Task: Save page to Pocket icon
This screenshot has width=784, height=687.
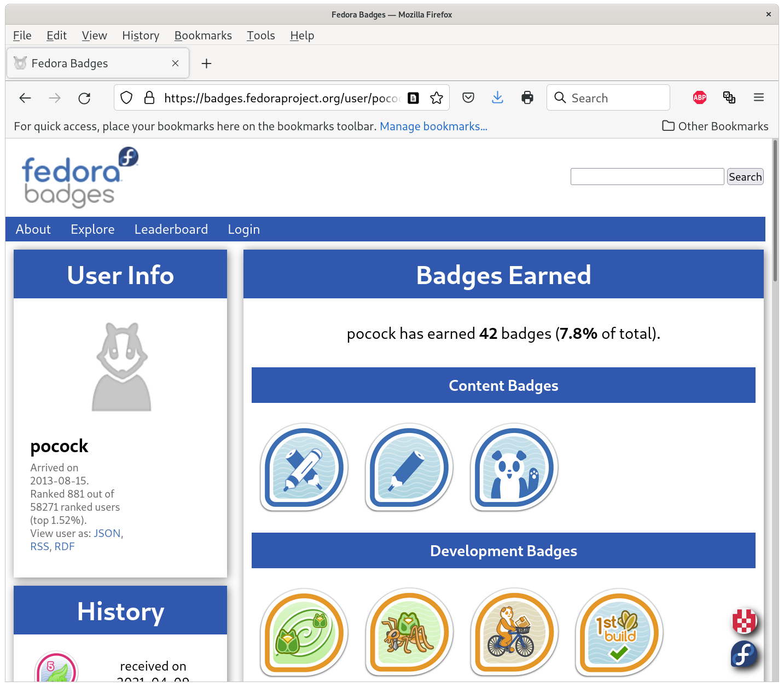Action: (x=468, y=98)
